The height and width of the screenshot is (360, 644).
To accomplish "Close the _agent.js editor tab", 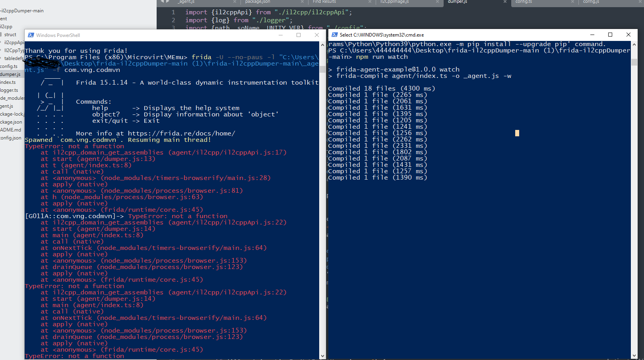I will (235, 2).
